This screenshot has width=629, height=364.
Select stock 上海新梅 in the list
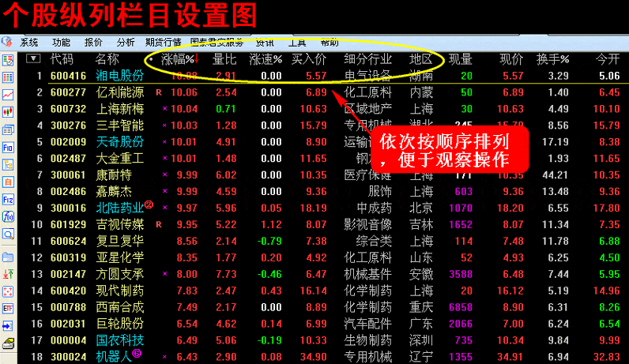[x=119, y=109]
